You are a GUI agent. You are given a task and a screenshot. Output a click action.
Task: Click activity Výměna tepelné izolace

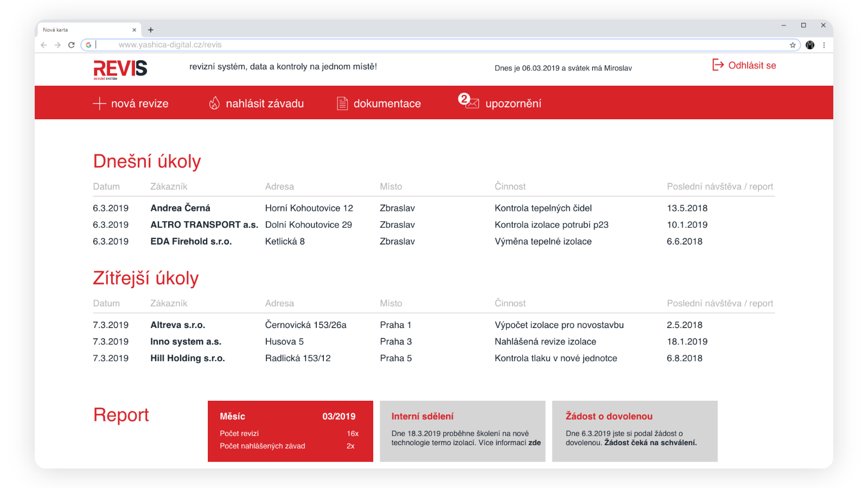543,241
